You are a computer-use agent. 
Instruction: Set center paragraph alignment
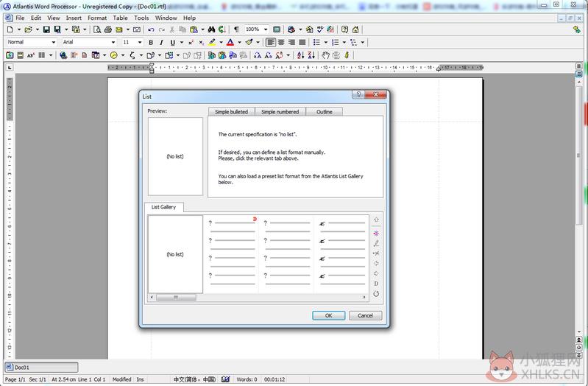pos(281,43)
